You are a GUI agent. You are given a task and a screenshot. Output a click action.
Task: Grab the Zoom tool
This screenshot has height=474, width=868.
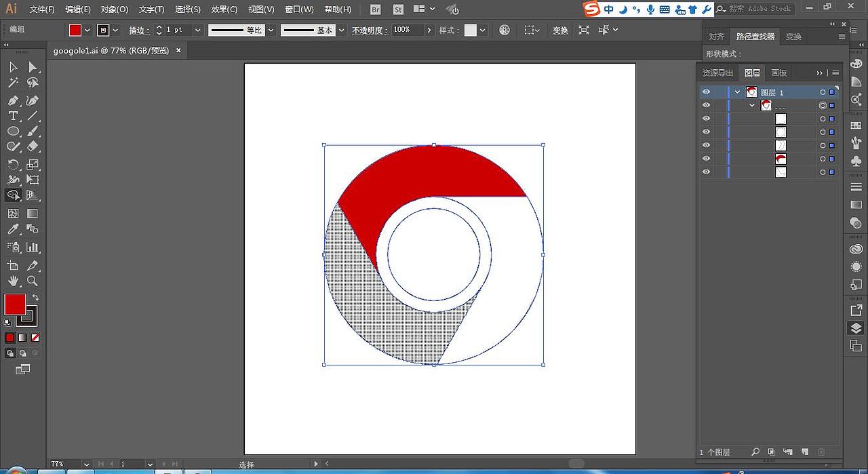33,281
